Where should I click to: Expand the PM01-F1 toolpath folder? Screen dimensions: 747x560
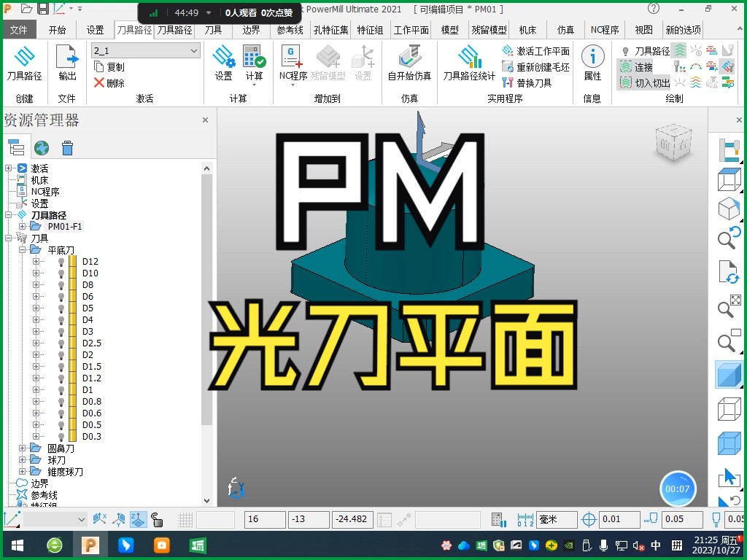pyautogui.click(x=22, y=226)
